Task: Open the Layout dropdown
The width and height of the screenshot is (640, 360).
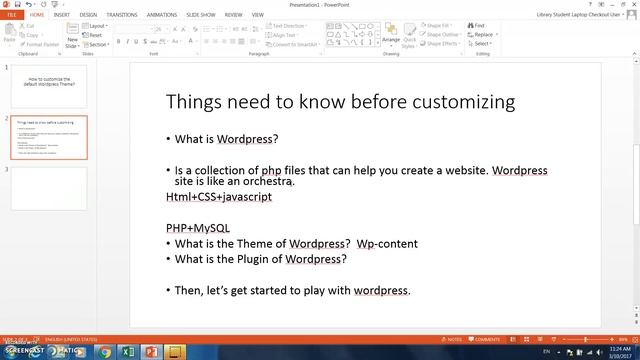Action: coord(95,26)
